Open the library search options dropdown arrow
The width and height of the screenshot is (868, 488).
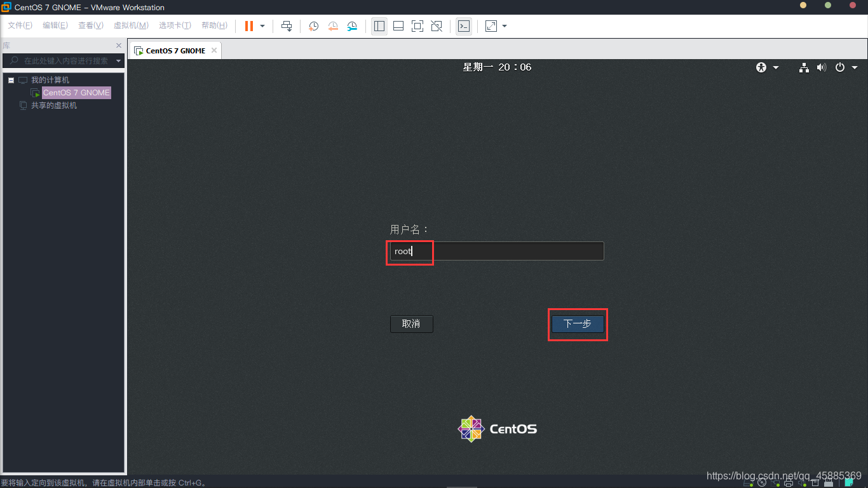(119, 61)
